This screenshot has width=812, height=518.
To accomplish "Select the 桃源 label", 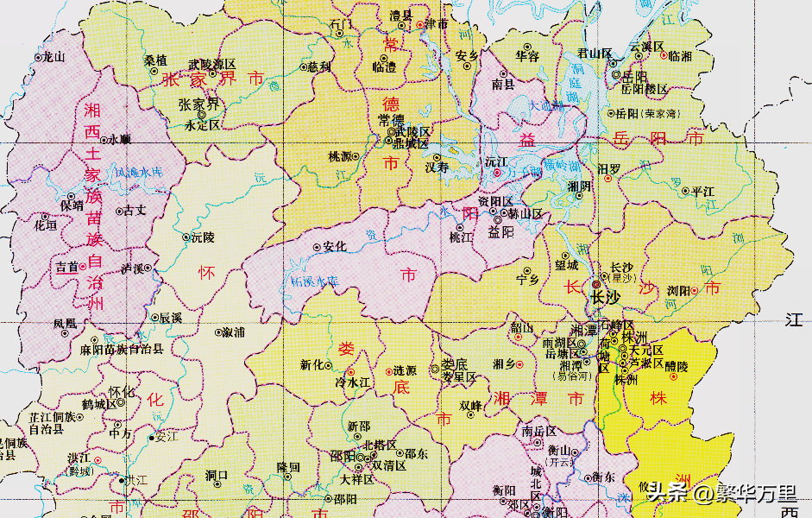I will click(340, 156).
